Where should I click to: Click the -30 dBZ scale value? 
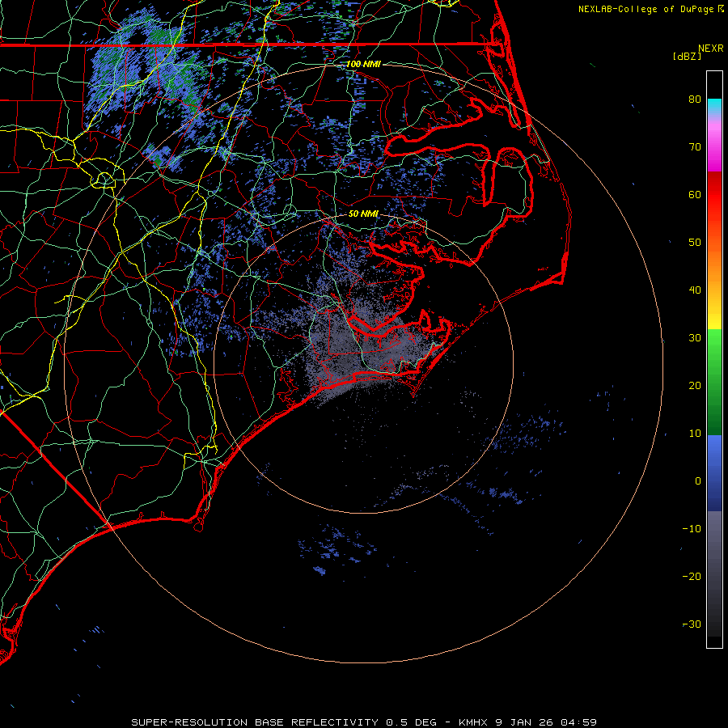click(692, 624)
